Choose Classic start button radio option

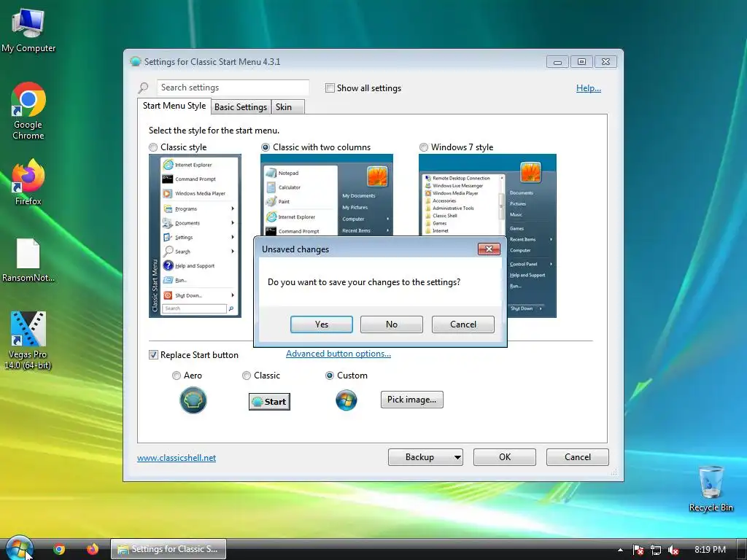(247, 376)
